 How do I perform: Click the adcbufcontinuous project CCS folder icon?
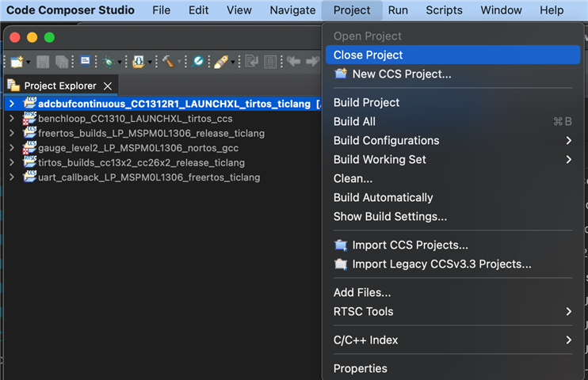(x=29, y=103)
